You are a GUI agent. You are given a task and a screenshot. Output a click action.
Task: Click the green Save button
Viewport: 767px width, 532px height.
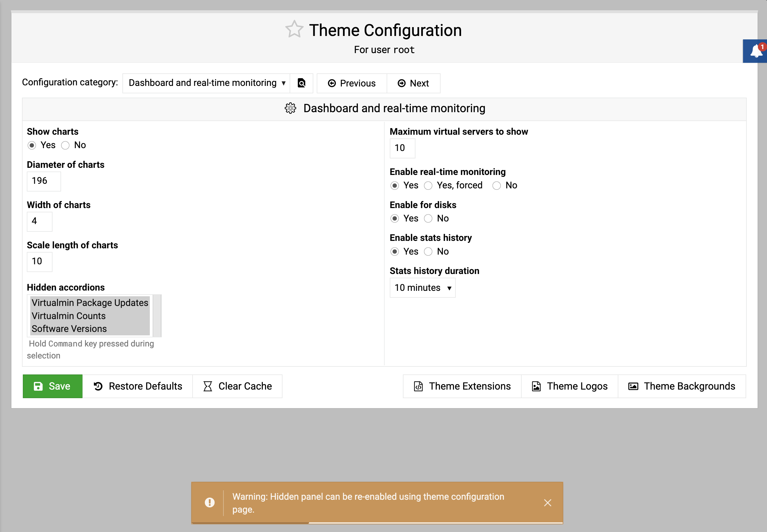coord(52,386)
